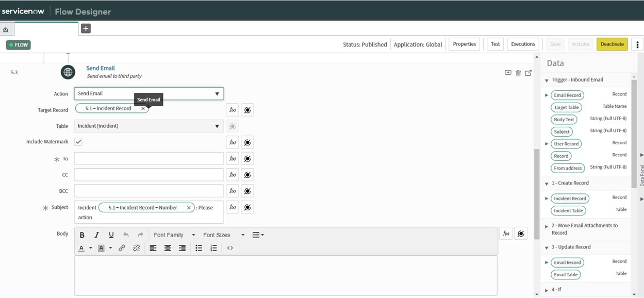Toggle italic formatting in the Body editor
This screenshot has height=298, width=644.
pyautogui.click(x=96, y=235)
